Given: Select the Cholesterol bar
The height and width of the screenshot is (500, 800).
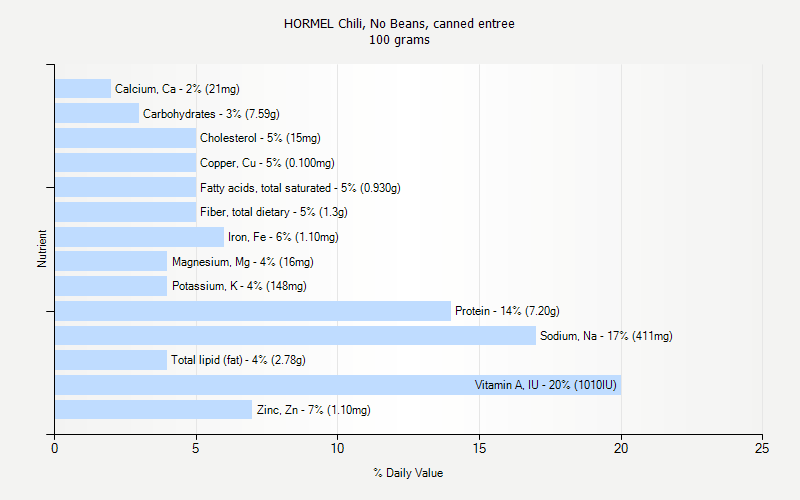Looking at the screenshot, I should [125, 138].
